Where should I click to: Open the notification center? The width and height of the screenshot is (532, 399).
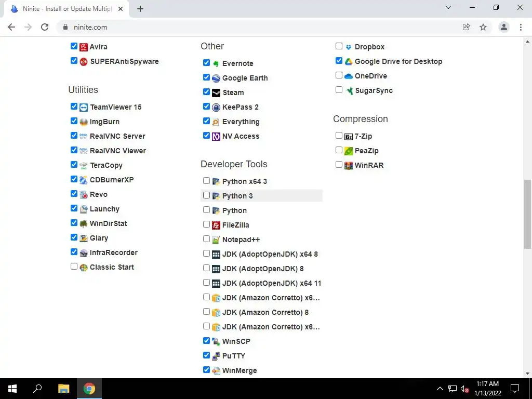[x=515, y=389]
